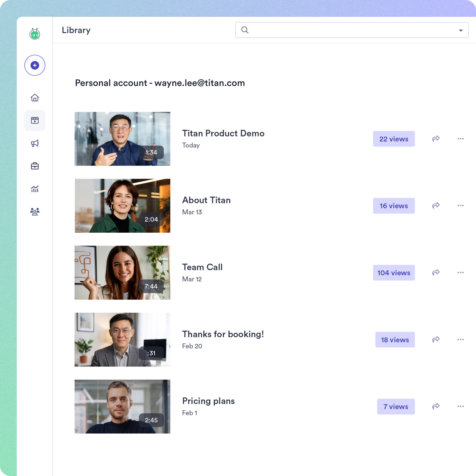Click the 22 views badge
Image resolution: width=476 pixels, height=476 pixels.
pos(393,139)
